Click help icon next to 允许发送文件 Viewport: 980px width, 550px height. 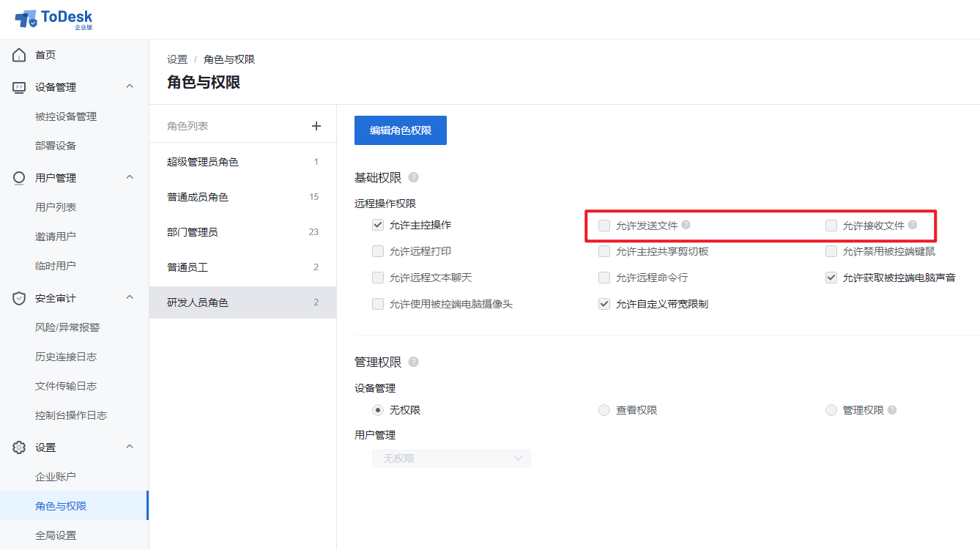coord(686,225)
